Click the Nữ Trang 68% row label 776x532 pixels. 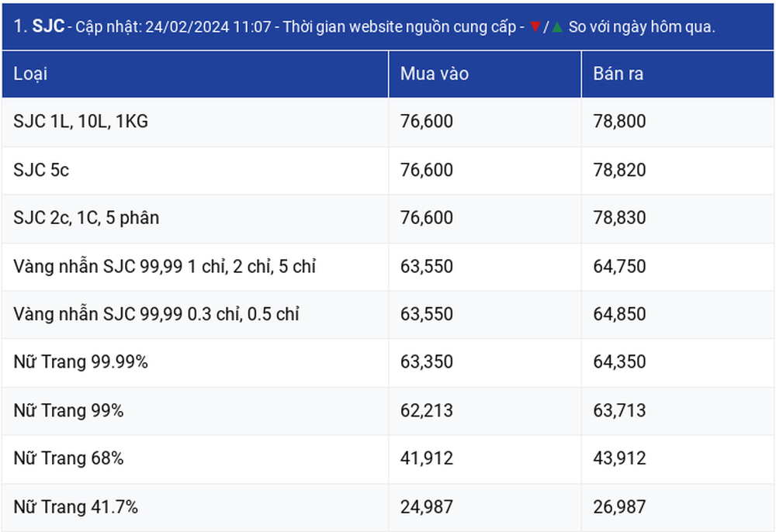click(68, 458)
